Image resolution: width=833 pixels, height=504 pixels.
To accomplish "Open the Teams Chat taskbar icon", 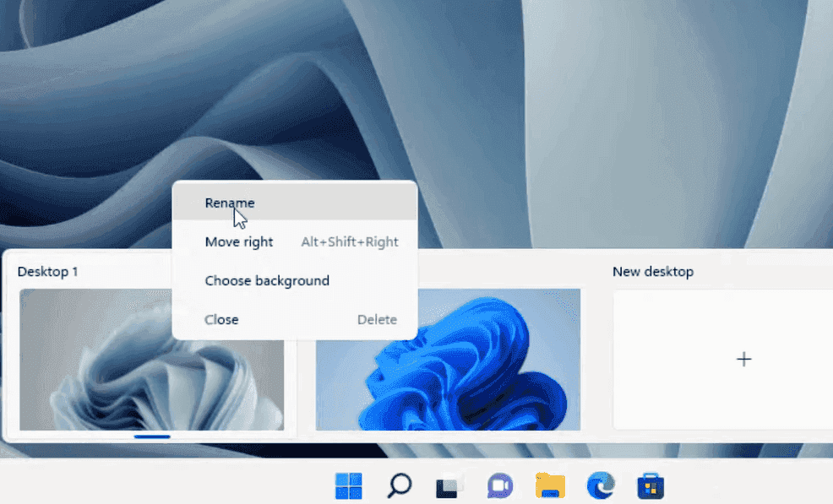I will click(x=500, y=485).
